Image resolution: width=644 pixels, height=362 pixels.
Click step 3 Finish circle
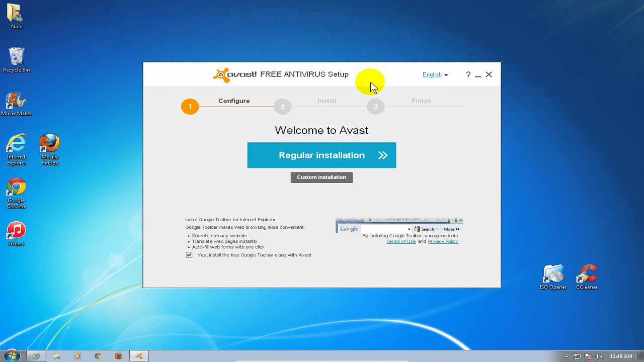[x=375, y=106]
